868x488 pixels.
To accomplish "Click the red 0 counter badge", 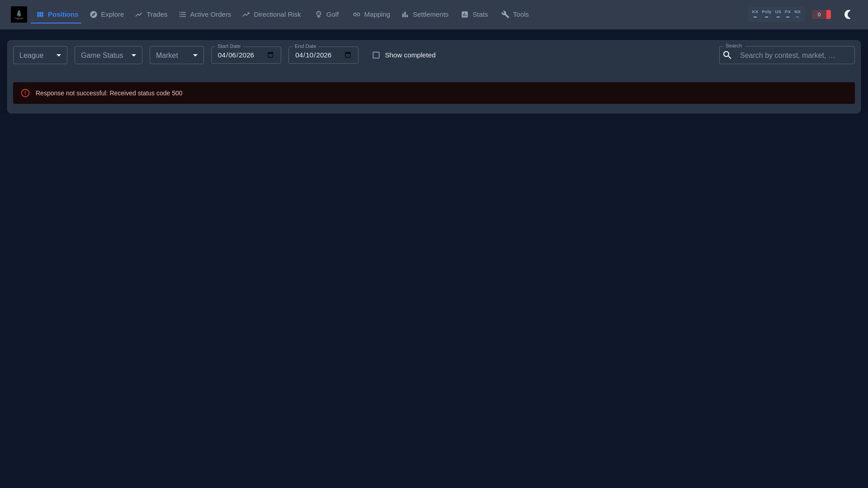I will tap(821, 14).
